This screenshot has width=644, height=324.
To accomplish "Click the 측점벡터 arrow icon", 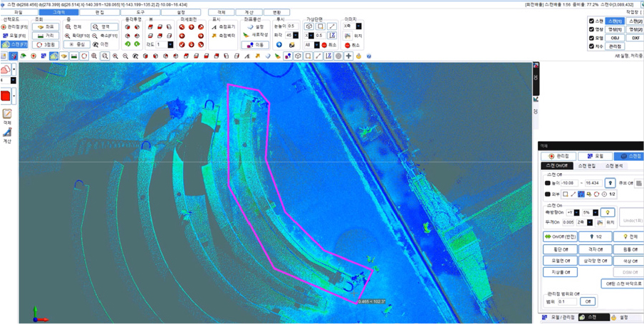I will [214, 36].
